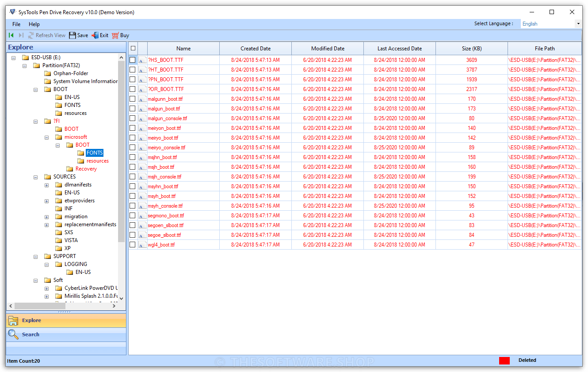The width and height of the screenshot is (588, 372).
Task: Click the first-item navigation arrow icon
Action: pyautogui.click(x=11, y=35)
